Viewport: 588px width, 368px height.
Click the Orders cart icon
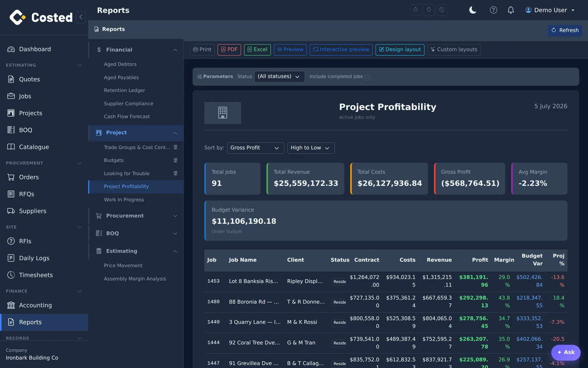(11, 177)
